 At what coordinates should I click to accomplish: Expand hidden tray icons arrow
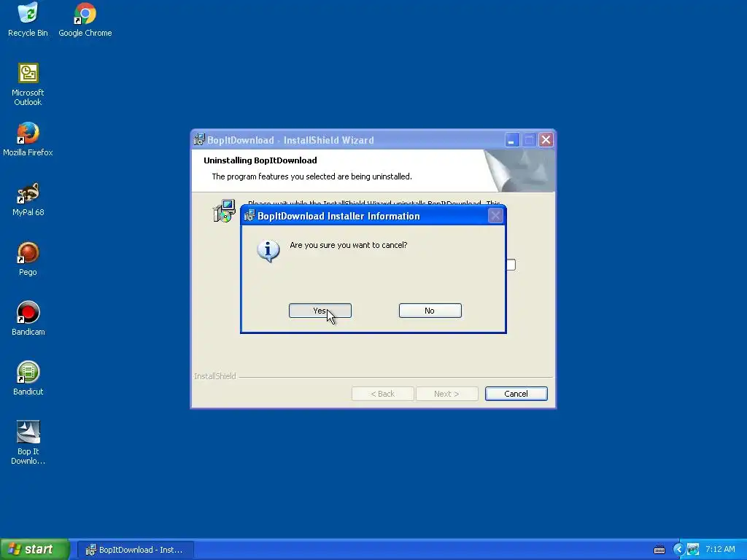[678, 550]
